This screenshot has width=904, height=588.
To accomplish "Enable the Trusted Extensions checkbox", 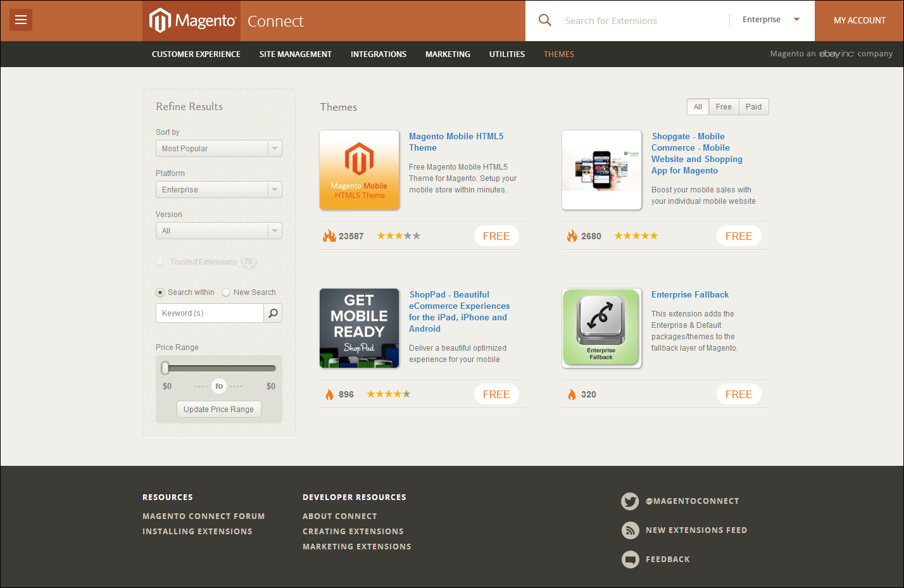I will [x=160, y=262].
